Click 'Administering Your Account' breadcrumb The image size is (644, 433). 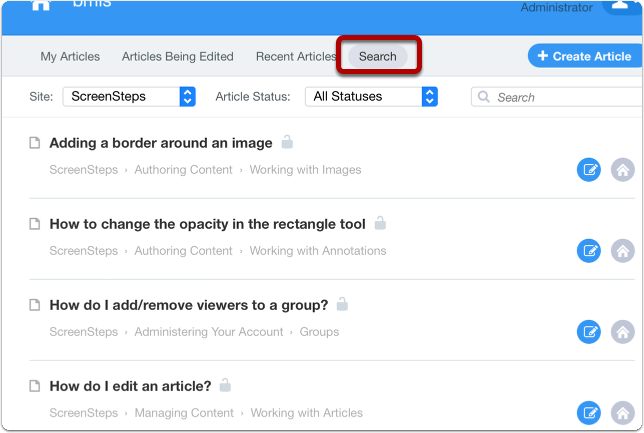(x=209, y=332)
